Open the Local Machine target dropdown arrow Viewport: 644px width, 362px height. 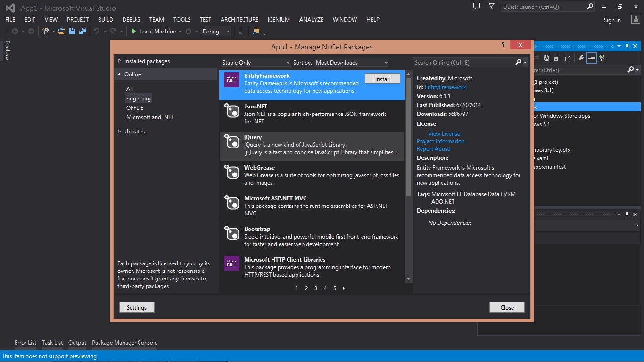pyautogui.click(x=180, y=32)
